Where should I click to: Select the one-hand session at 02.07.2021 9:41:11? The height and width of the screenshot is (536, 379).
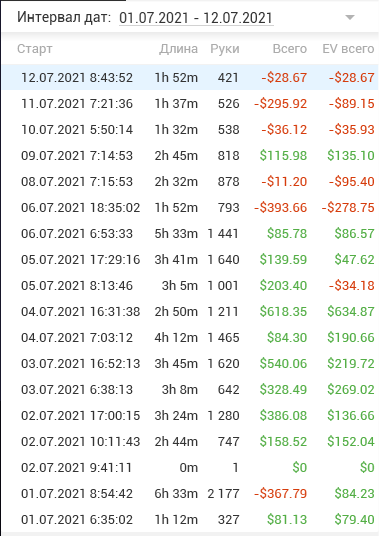tap(190, 467)
